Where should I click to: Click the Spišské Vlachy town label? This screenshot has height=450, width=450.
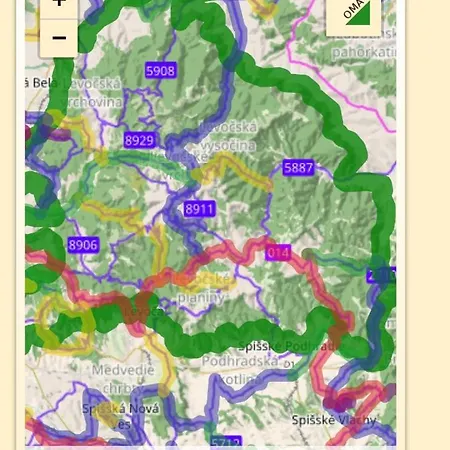click(334, 420)
